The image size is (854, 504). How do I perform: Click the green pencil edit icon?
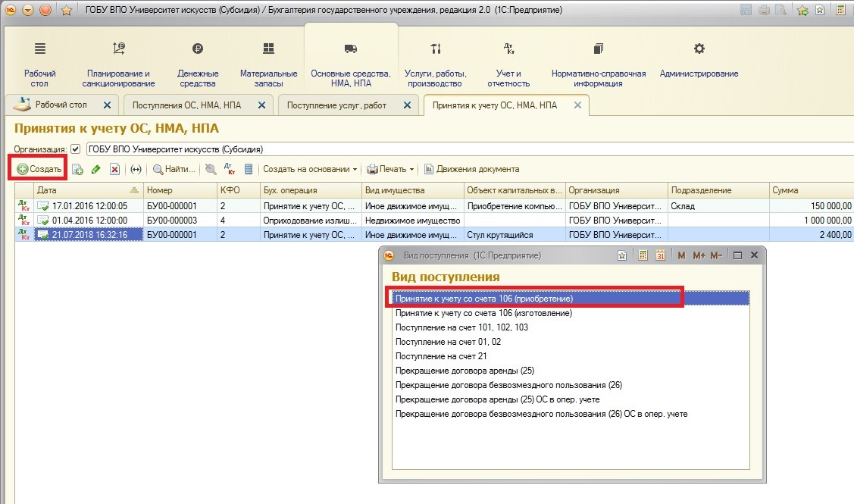point(96,169)
